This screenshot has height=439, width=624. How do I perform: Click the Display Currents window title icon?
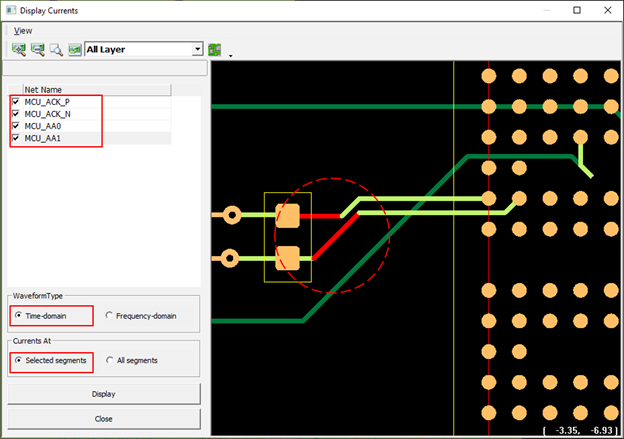(x=11, y=10)
